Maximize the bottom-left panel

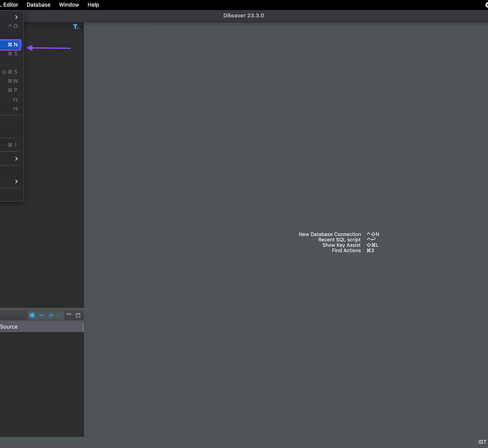click(78, 315)
